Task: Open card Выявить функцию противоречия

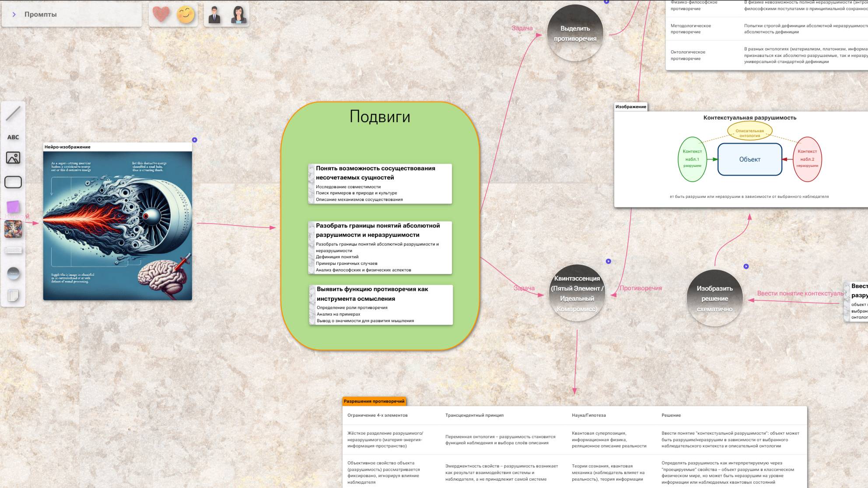Action: [381, 305]
